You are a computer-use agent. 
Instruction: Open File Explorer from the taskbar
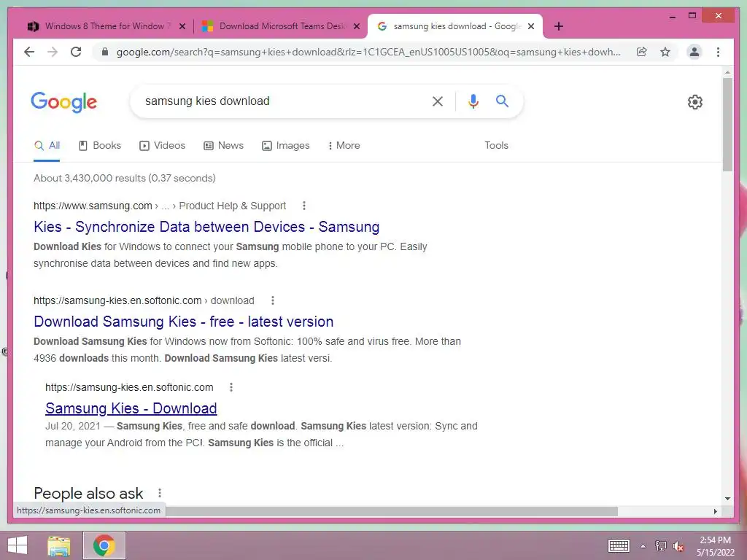tap(59, 545)
